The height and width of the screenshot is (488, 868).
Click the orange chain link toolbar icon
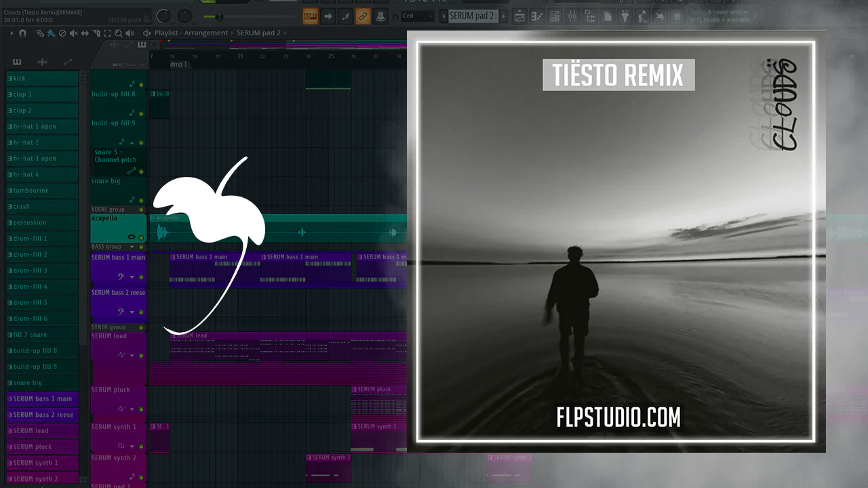tap(363, 16)
